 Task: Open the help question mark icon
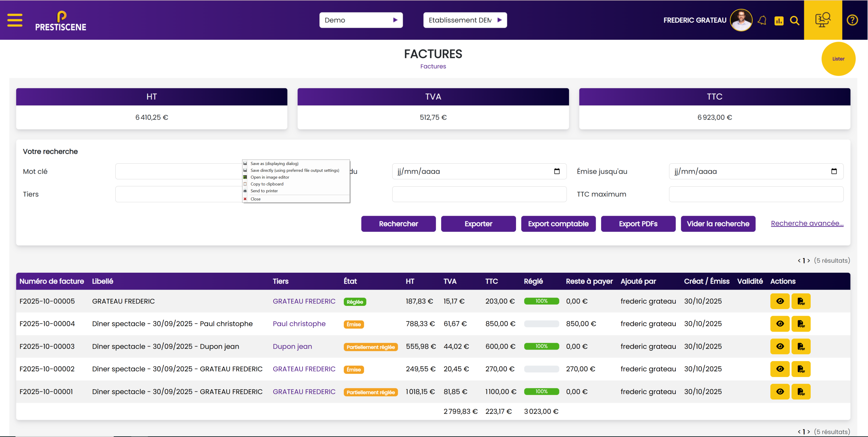coord(852,20)
